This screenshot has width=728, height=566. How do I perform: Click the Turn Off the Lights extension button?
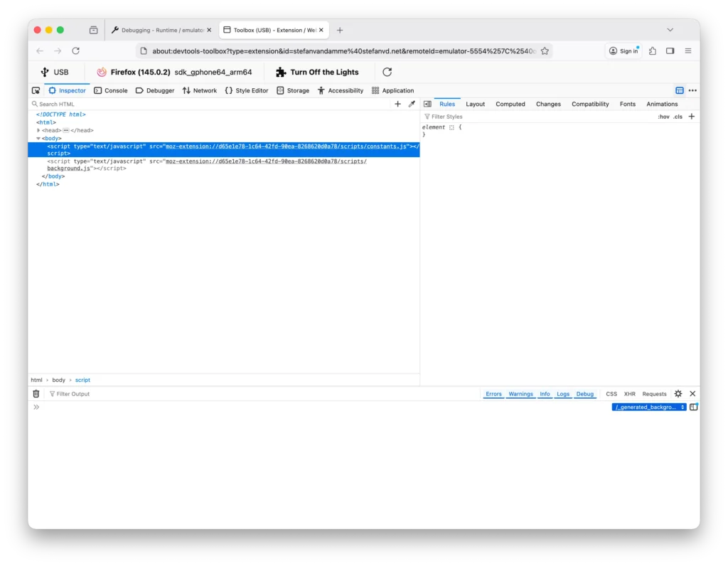[x=318, y=72]
